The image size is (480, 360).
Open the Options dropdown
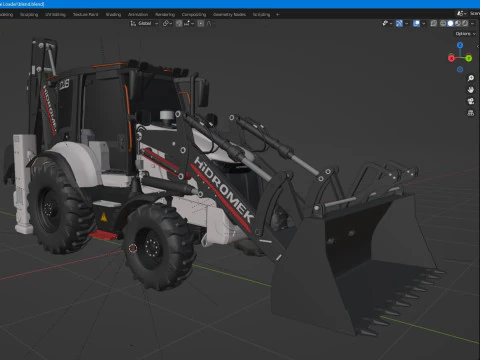(x=466, y=34)
